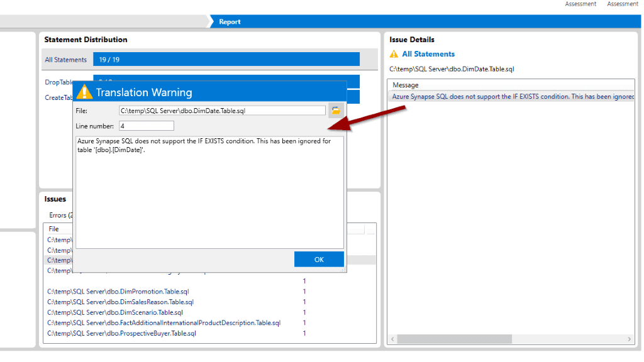Click C:\temp\SQL Server\dbo.DimDate.Table.sql path in Issue Details
The width and height of the screenshot is (644, 362).
point(452,69)
